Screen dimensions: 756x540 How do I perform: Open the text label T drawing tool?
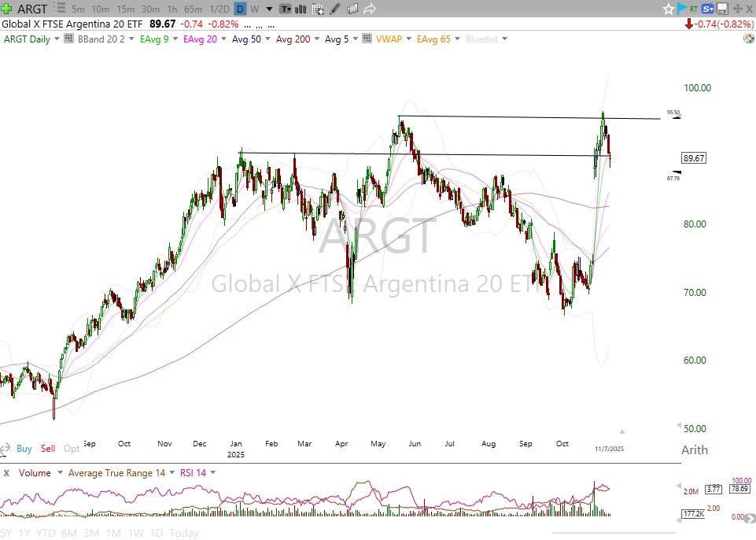[286, 9]
